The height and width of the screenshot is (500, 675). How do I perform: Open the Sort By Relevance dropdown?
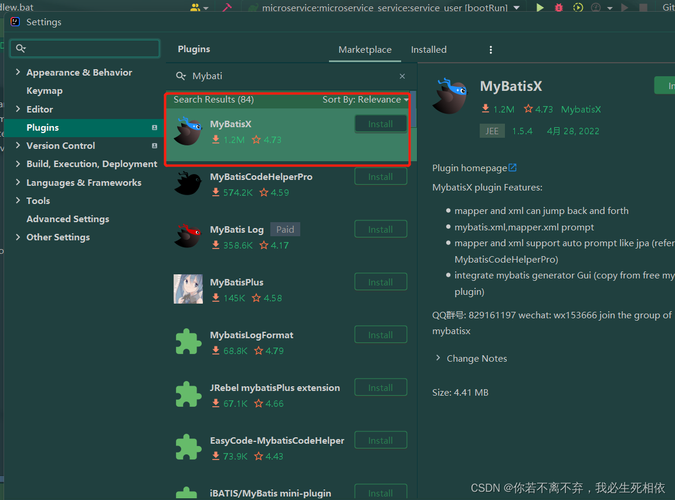point(365,99)
